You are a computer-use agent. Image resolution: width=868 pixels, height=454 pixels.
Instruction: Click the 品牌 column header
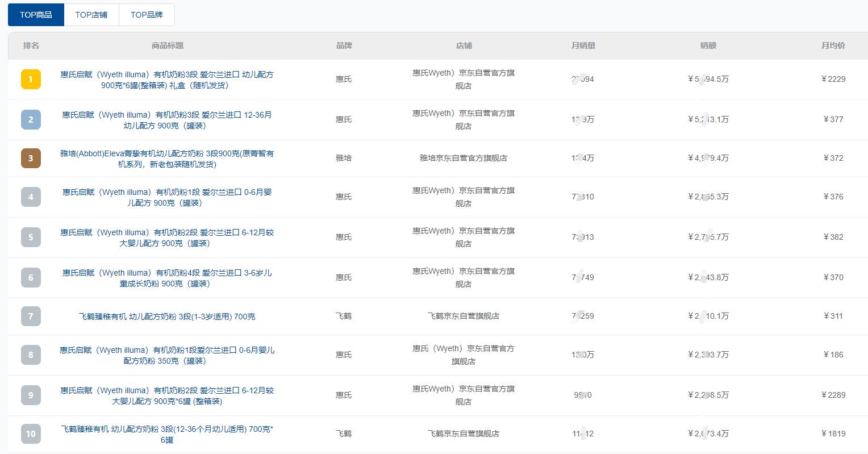click(x=343, y=45)
